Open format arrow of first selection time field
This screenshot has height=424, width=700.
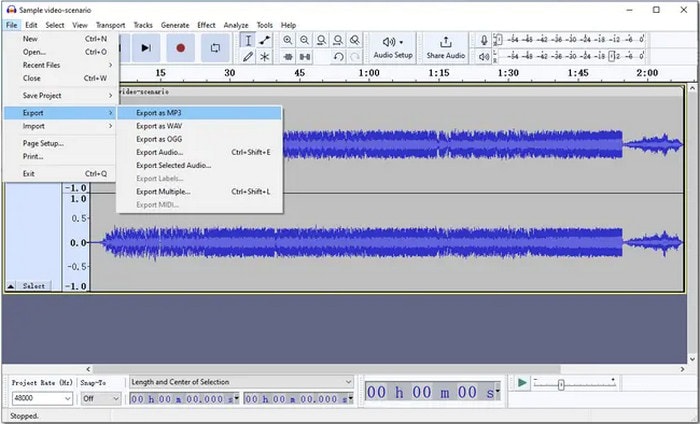point(237,398)
